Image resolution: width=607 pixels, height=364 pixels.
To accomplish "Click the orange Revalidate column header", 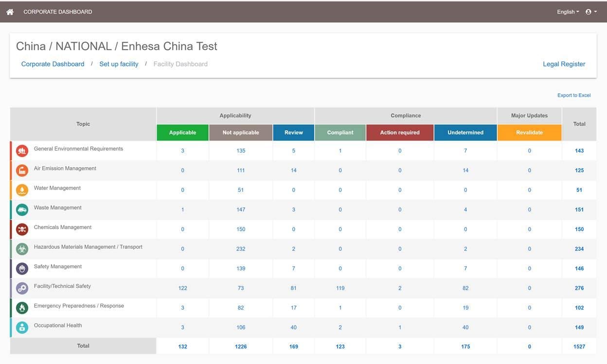I will (529, 133).
